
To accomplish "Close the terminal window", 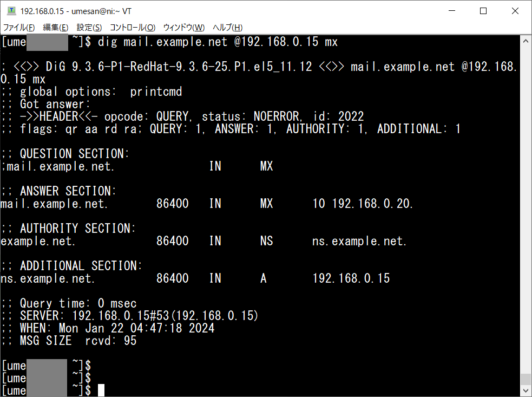I will 515,11.
